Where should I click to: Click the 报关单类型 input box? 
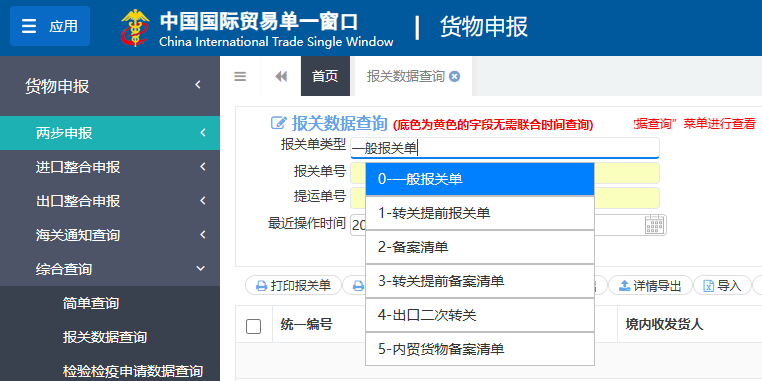[x=504, y=148]
